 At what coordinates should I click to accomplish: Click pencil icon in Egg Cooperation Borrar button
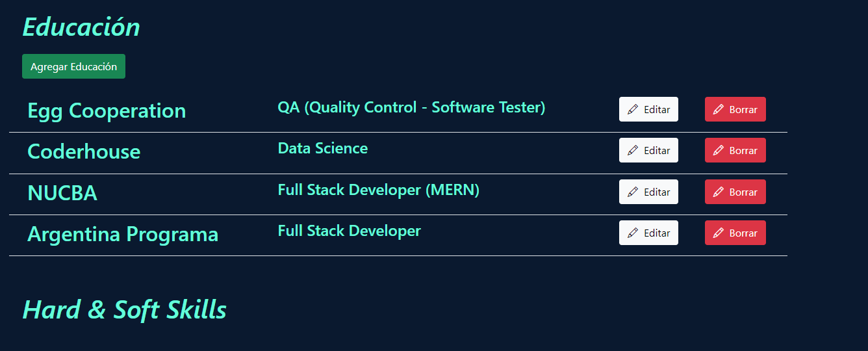(719, 109)
